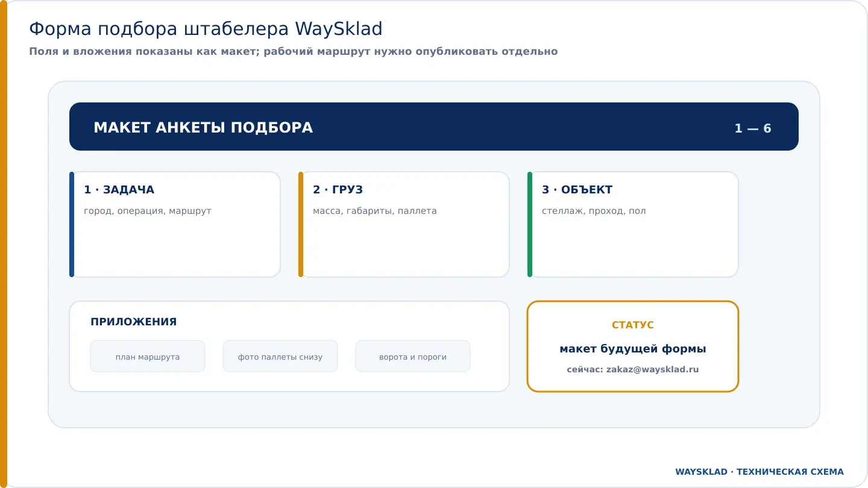868x488 pixels.
Task: Choose the "ворота и пороги" attachment chip
Action: pos(413,356)
